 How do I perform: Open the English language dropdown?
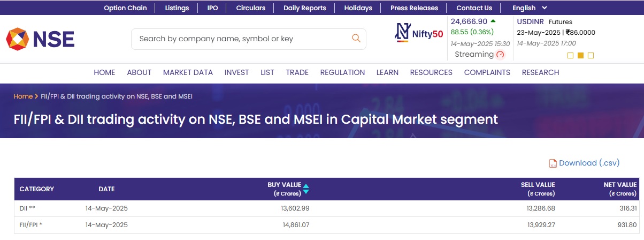530,8
